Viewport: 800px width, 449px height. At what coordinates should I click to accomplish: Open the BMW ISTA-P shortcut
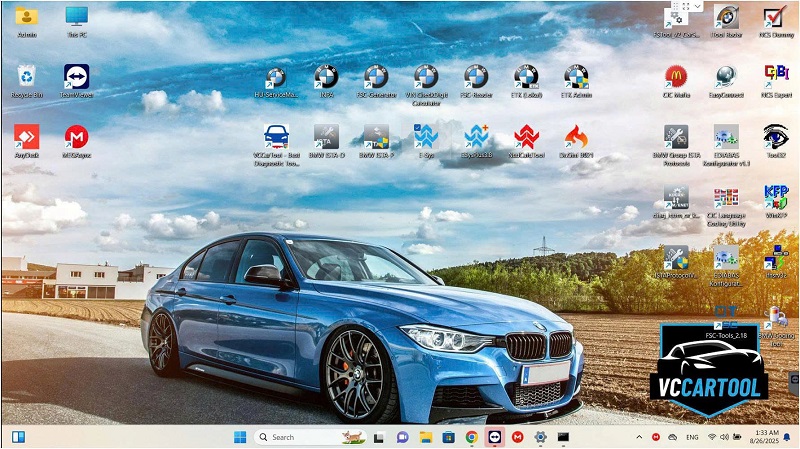[x=377, y=141]
